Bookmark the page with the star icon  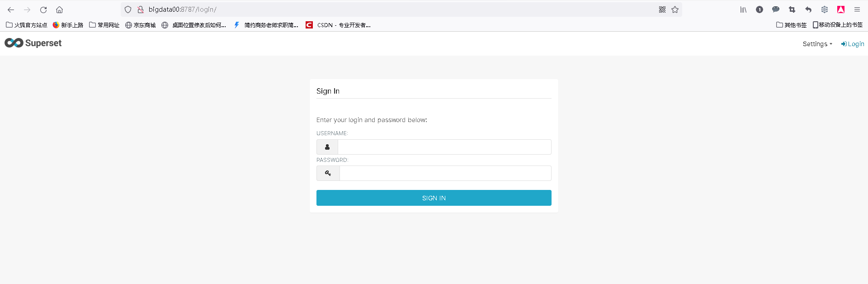(x=675, y=9)
